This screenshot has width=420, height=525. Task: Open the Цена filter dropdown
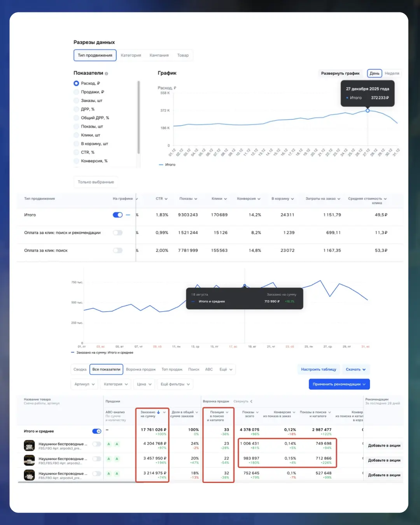144,384
